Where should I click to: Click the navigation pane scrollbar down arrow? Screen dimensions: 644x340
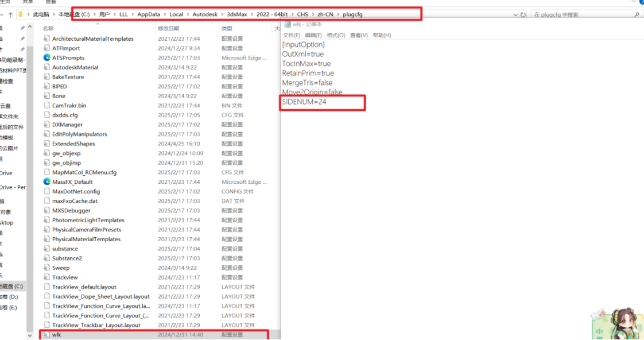(30, 335)
